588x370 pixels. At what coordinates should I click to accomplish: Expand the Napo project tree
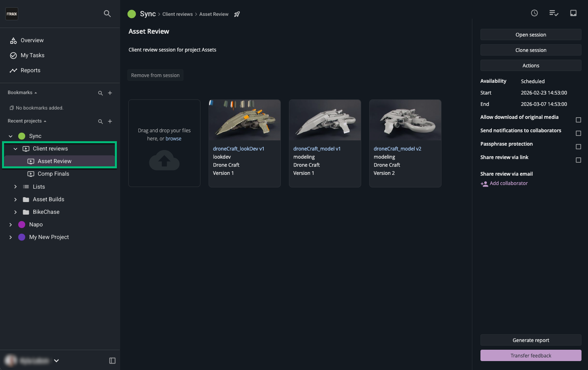coord(11,225)
